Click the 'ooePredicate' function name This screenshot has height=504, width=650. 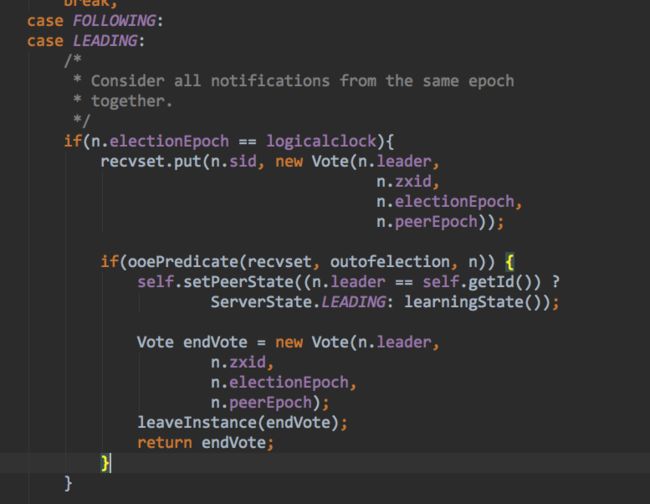[x=183, y=262]
